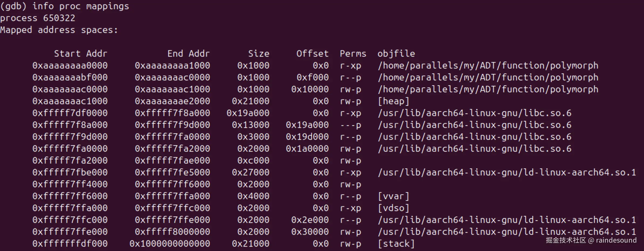The width and height of the screenshot is (644, 251).
Task: Click the [vvar] objfile entry
Action: coord(393,196)
